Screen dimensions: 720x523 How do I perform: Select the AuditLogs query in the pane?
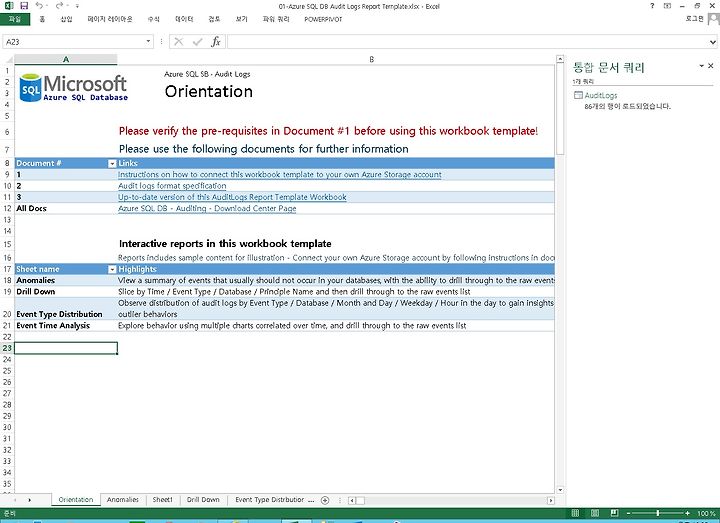601,96
